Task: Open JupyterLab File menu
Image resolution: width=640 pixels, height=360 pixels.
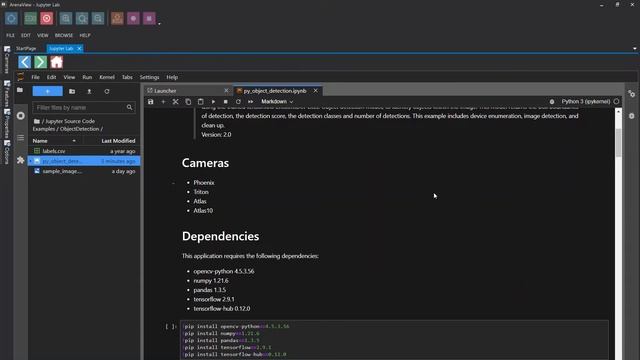Action: tap(36, 77)
